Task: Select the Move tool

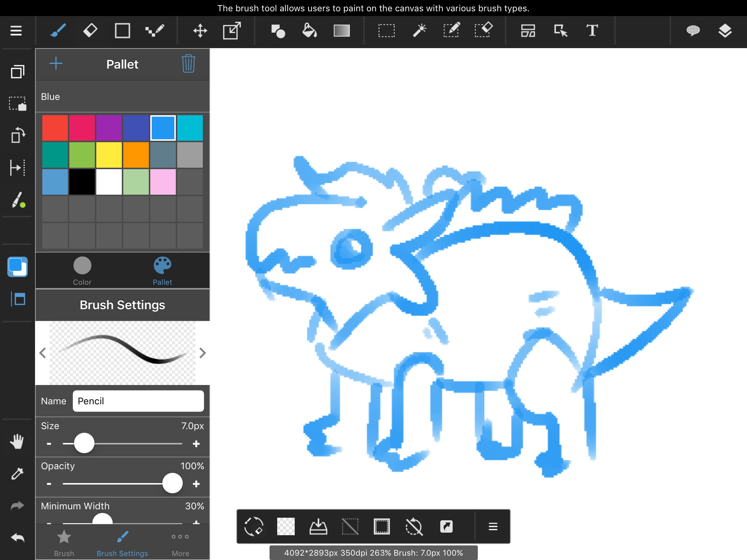Action: coord(200,31)
